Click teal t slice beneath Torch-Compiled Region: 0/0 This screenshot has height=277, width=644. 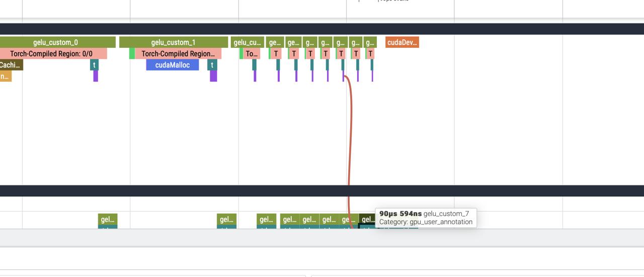(94, 65)
